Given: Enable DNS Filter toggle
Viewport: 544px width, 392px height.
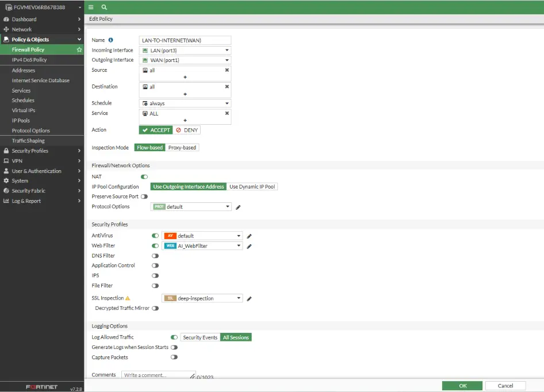Looking at the screenshot, I should point(155,256).
